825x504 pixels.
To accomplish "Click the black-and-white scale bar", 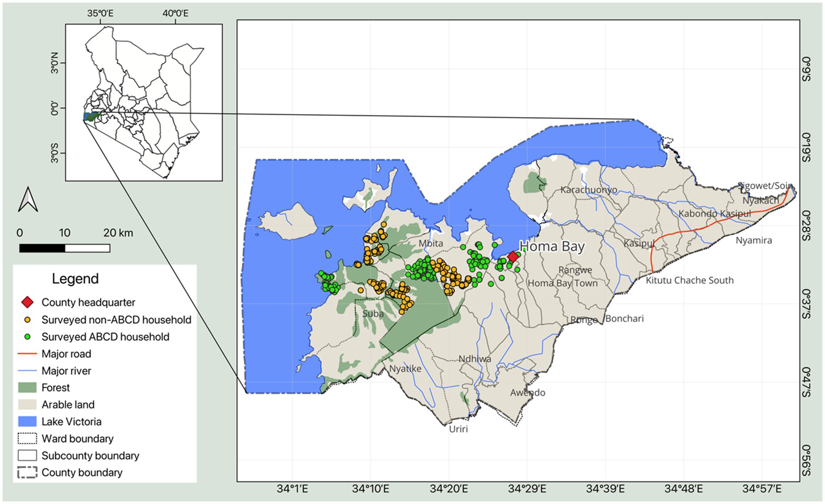I will (x=65, y=248).
